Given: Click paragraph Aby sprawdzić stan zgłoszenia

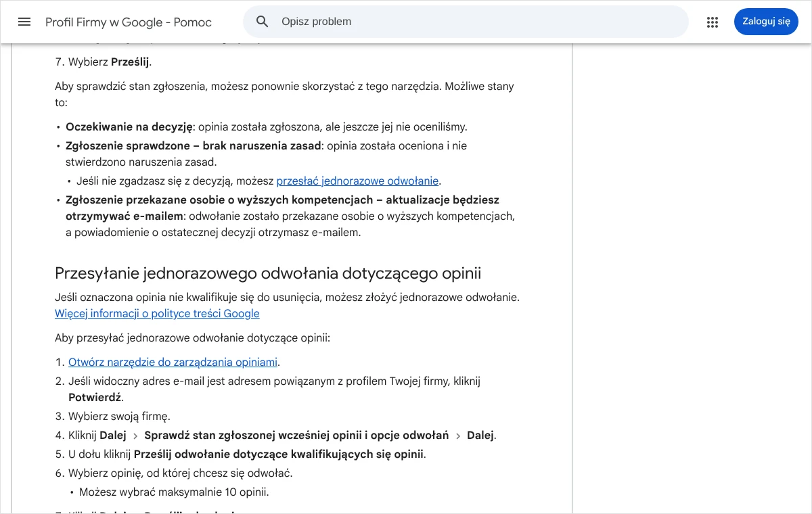Looking at the screenshot, I should [x=284, y=95].
